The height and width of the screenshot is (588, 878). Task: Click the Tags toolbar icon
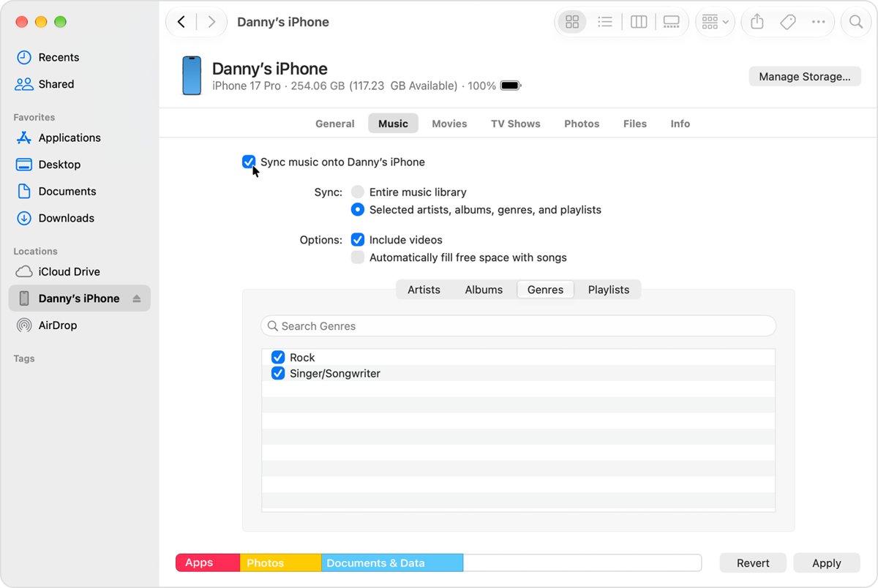(788, 22)
